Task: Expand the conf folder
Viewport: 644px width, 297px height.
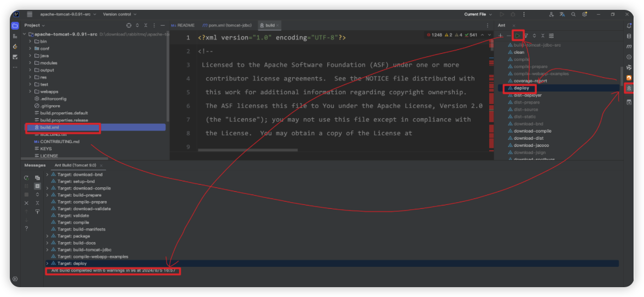Action: click(30, 49)
